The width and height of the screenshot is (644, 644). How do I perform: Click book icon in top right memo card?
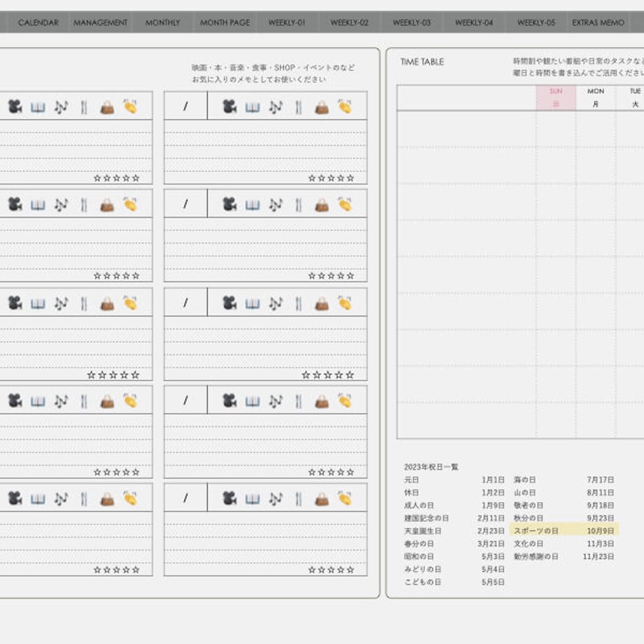pyautogui.click(x=253, y=108)
